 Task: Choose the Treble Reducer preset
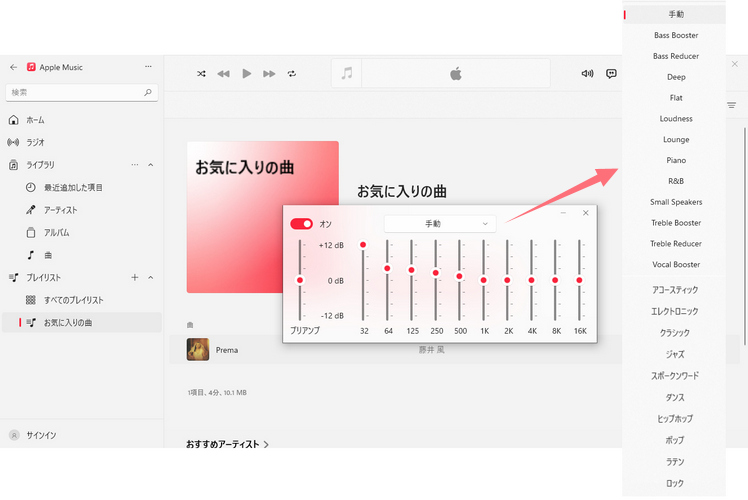coord(675,243)
